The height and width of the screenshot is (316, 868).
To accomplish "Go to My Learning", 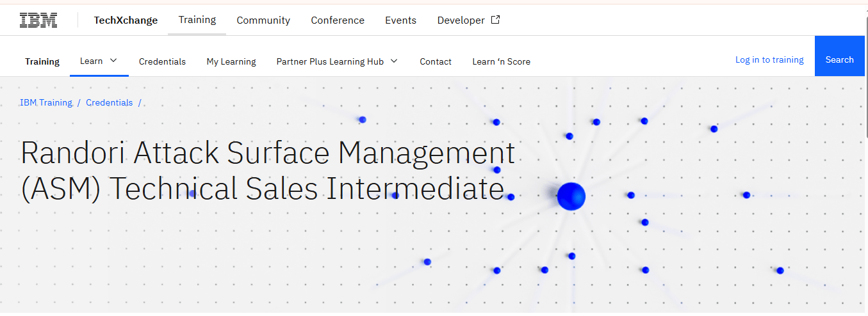I will (231, 61).
